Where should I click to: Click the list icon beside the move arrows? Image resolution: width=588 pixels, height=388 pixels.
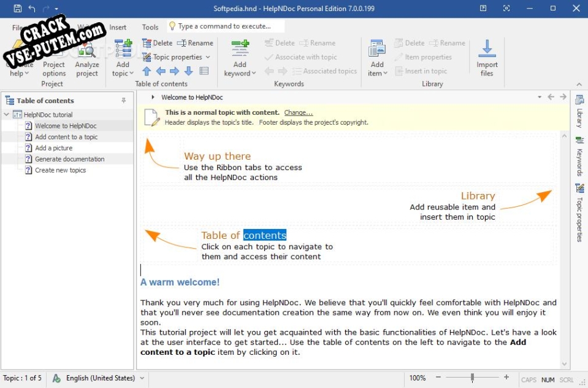[x=204, y=71]
